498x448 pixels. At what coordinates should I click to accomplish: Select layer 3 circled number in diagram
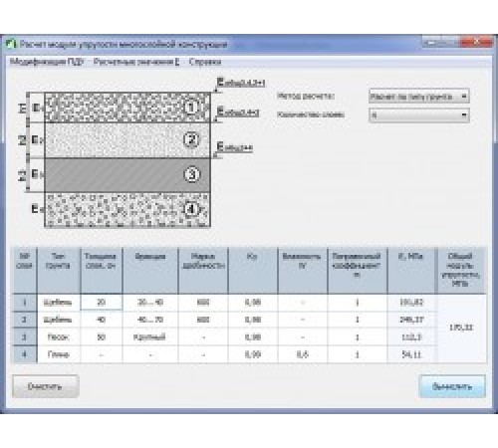click(191, 174)
